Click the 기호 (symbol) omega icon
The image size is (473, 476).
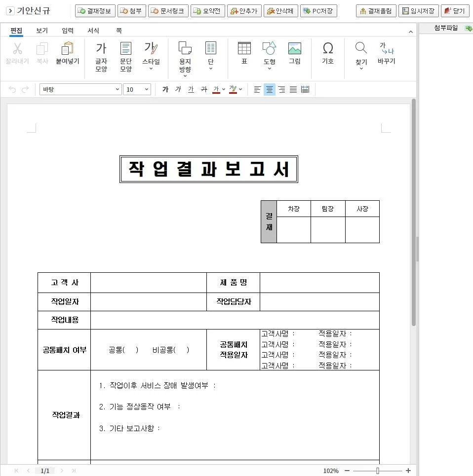click(x=327, y=49)
